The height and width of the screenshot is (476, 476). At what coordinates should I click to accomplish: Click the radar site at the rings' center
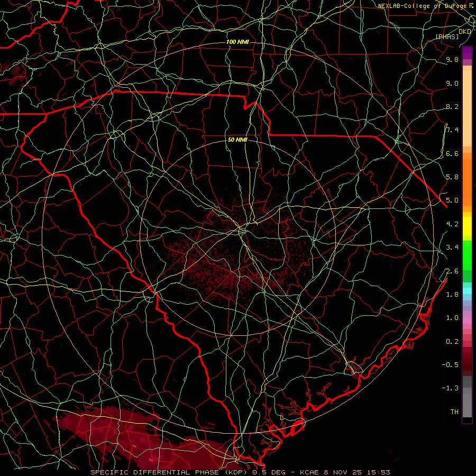pyautogui.click(x=239, y=238)
